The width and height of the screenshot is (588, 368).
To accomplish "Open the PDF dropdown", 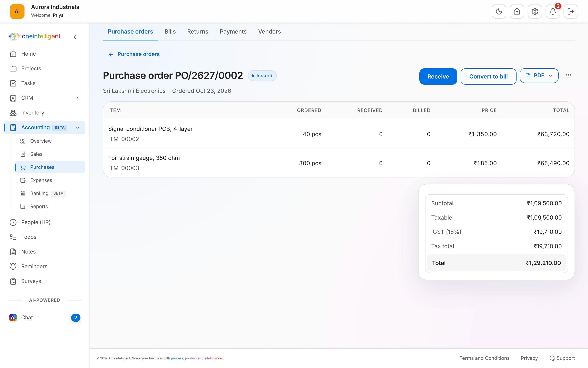I will (539, 76).
